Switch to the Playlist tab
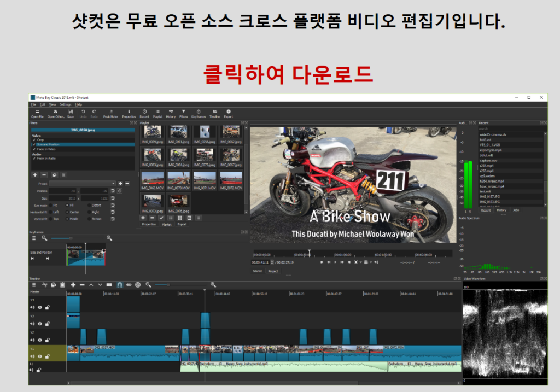 coord(167,224)
